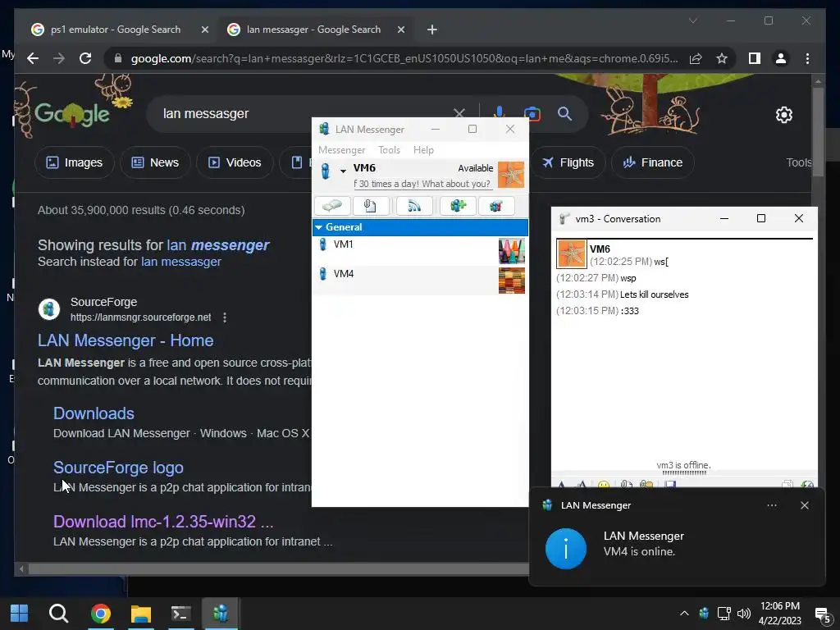This screenshot has height=630, width=840.
Task: Click the VM6 starfish avatar in LAN Messenger
Action: click(511, 175)
